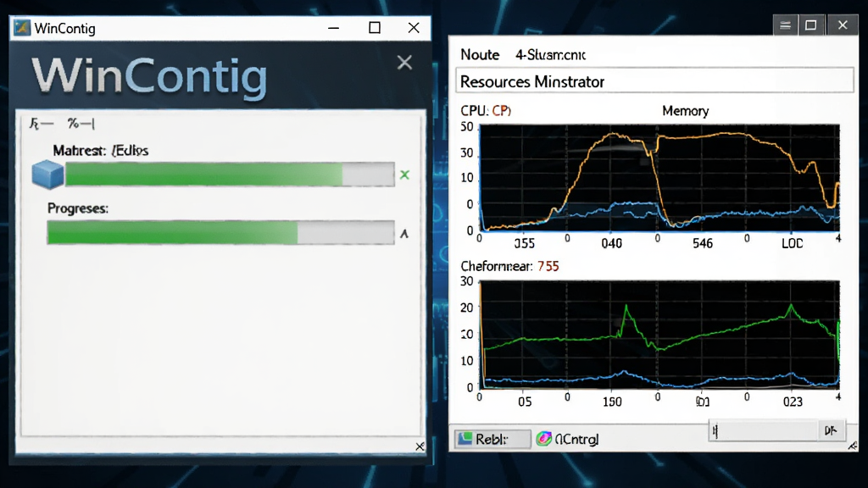Click the resize grip of the resource window
This screenshot has width=868, height=488.
pyautogui.click(x=852, y=446)
